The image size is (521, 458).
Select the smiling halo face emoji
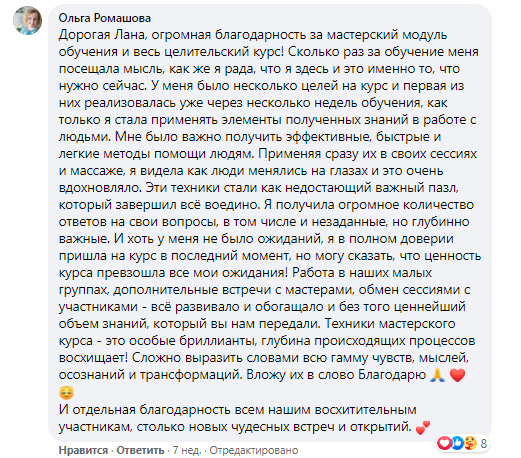(66, 392)
